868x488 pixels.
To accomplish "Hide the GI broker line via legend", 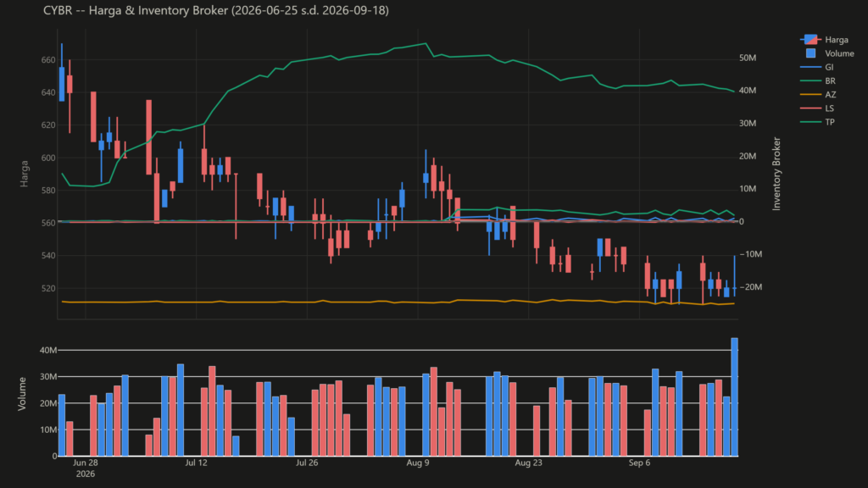I will (x=817, y=67).
